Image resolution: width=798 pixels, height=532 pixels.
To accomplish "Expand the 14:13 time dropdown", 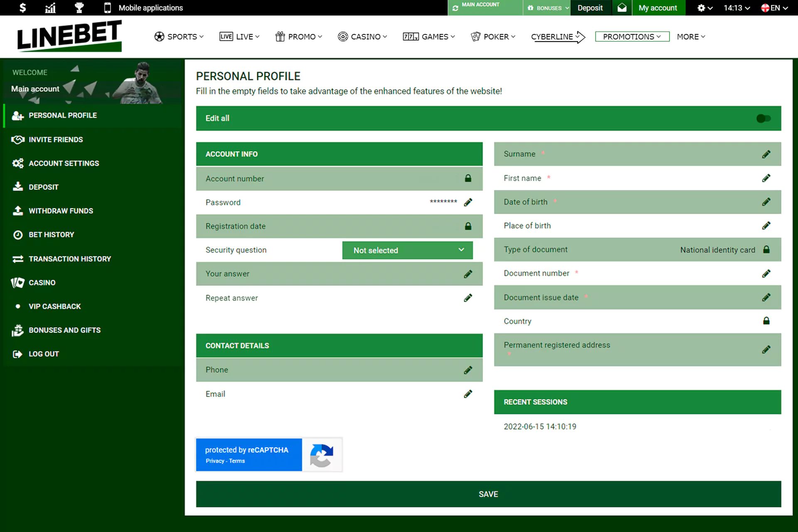I will [736, 8].
